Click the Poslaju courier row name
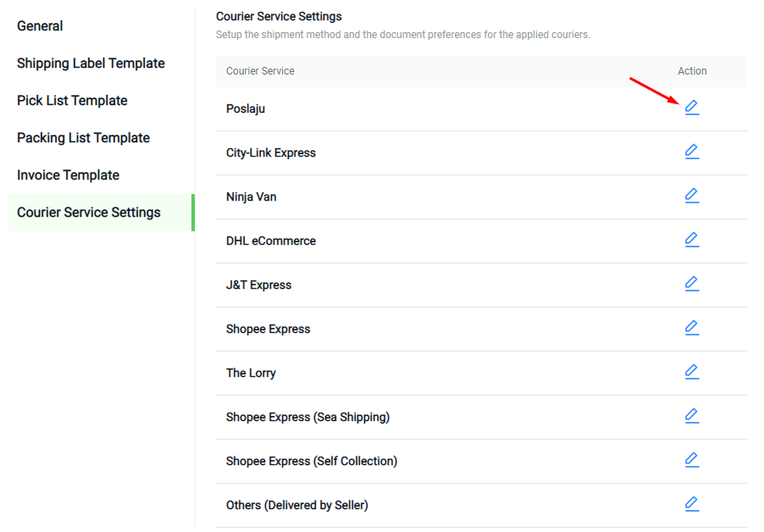The height and width of the screenshot is (532, 764). pyautogui.click(x=246, y=108)
